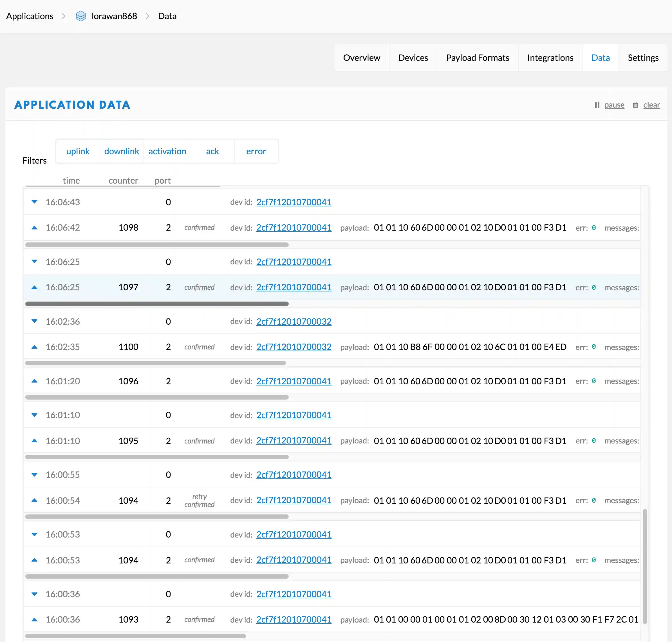
Task: Toggle the uplink filter
Action: (x=78, y=151)
